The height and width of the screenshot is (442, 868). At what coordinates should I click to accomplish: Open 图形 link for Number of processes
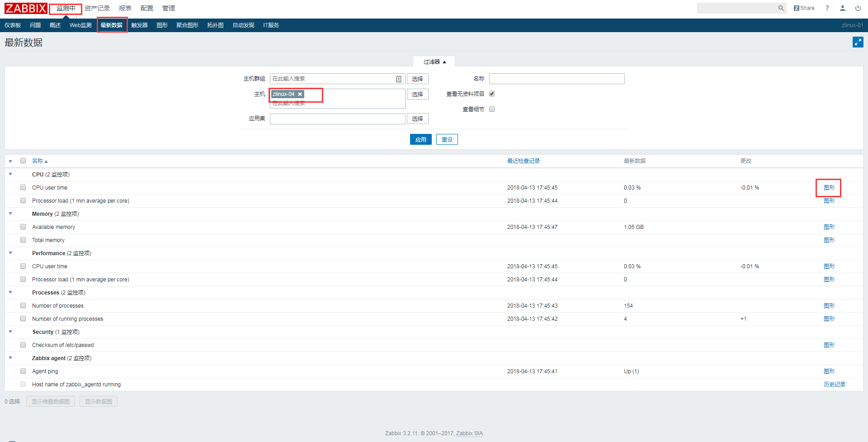pos(829,306)
